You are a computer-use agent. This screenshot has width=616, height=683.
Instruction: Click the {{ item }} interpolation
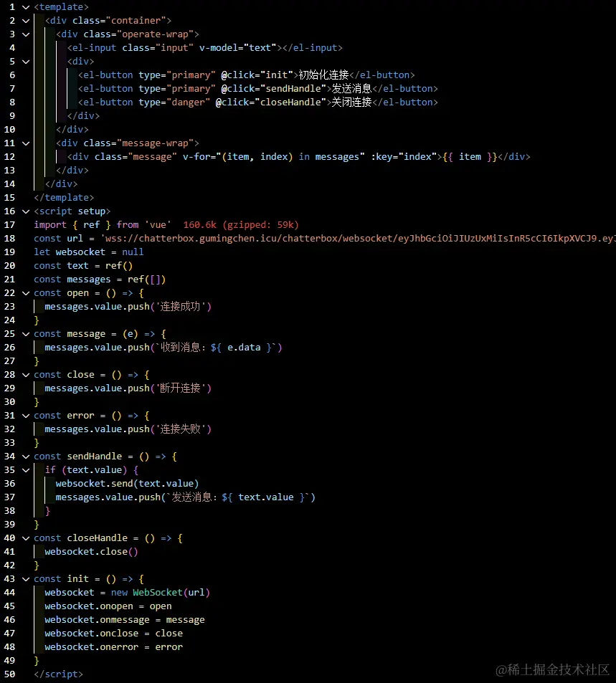[470, 157]
